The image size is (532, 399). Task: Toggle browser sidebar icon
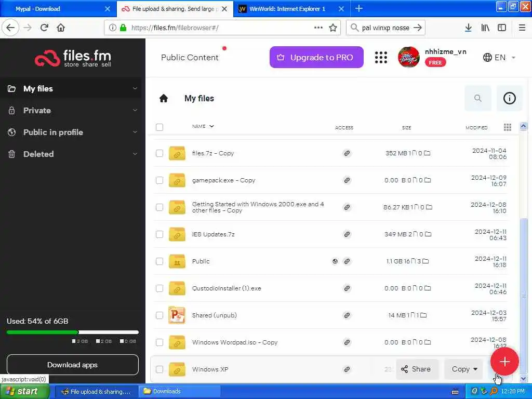tap(502, 28)
